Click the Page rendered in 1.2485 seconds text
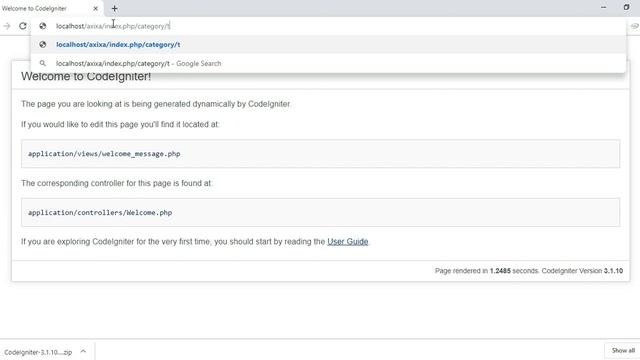Viewport: 640px width, 360px height. (487, 271)
